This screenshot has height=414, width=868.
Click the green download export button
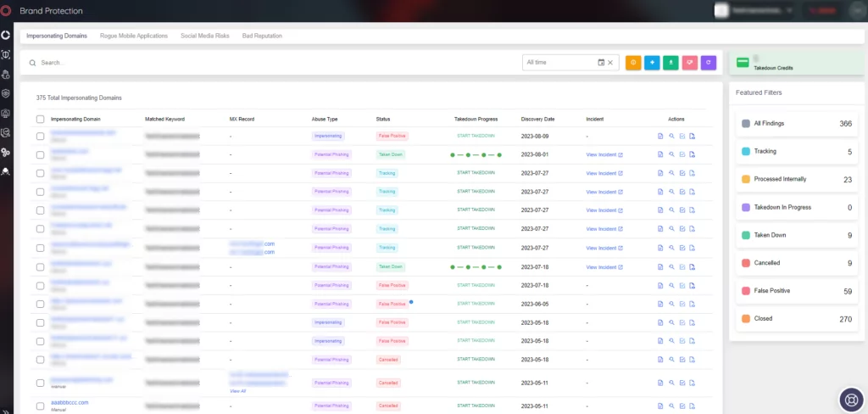[671, 63]
